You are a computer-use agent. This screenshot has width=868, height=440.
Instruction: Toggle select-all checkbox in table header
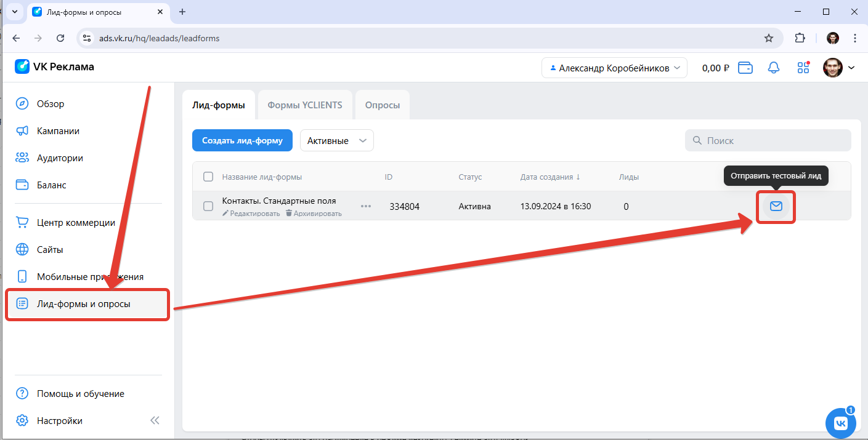click(x=208, y=177)
